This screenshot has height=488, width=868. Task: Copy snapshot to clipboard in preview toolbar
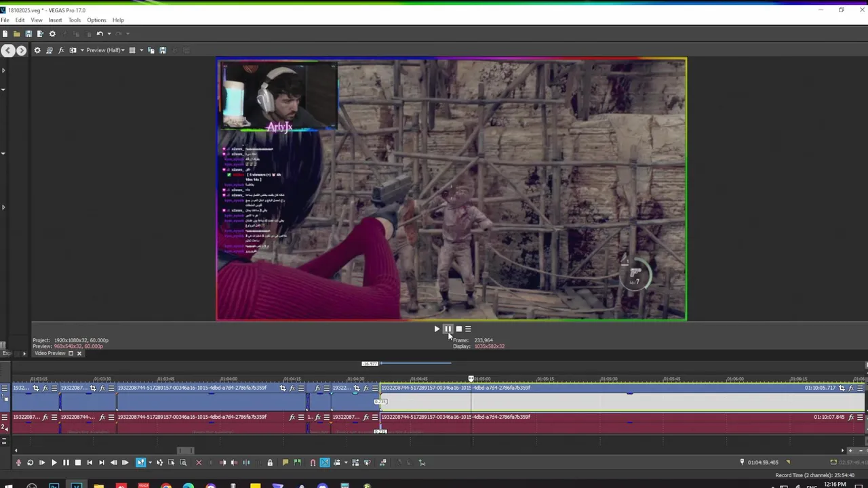(x=151, y=50)
